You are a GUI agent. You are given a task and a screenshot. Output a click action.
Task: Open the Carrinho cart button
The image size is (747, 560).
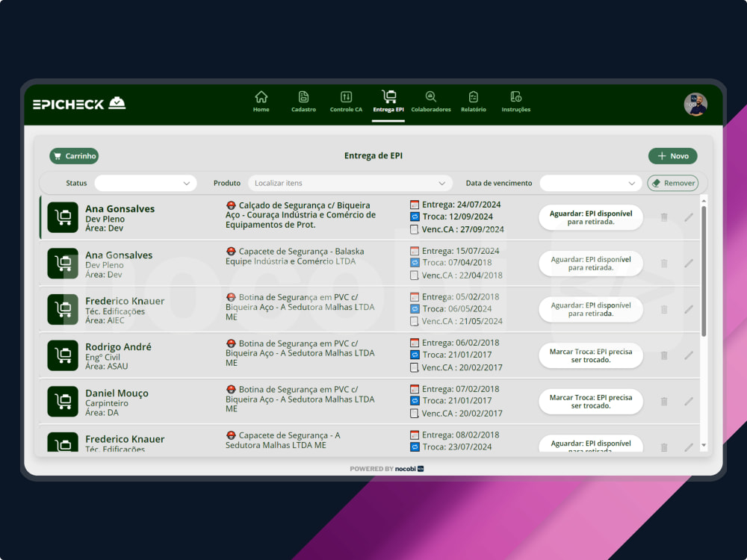(74, 156)
